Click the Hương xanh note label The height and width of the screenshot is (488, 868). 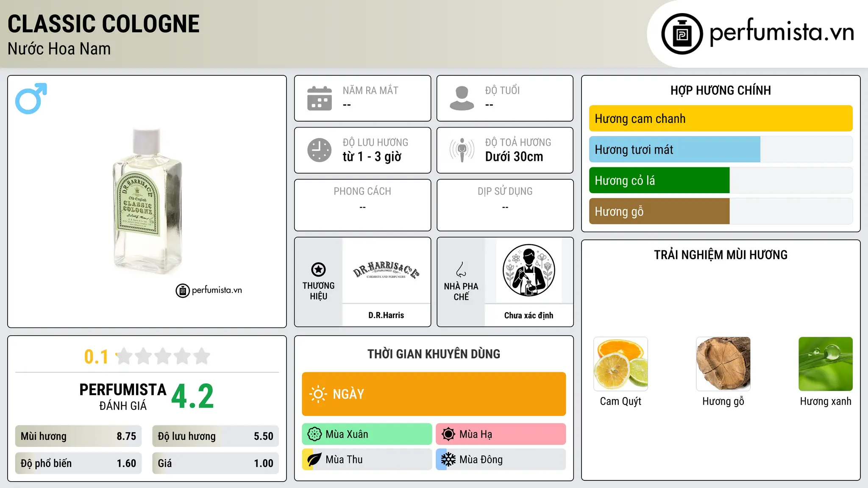(826, 401)
